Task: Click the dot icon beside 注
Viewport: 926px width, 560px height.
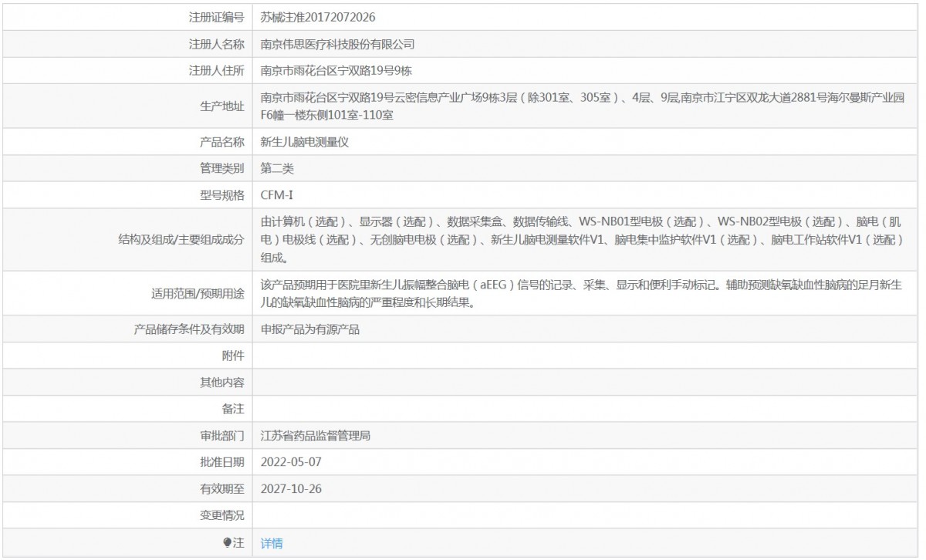Action: coord(228,543)
